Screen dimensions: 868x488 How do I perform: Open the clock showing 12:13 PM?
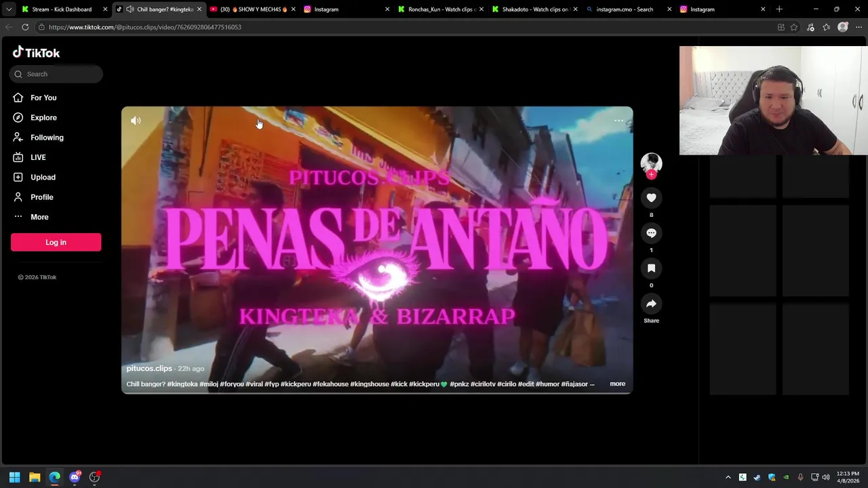[x=848, y=477]
